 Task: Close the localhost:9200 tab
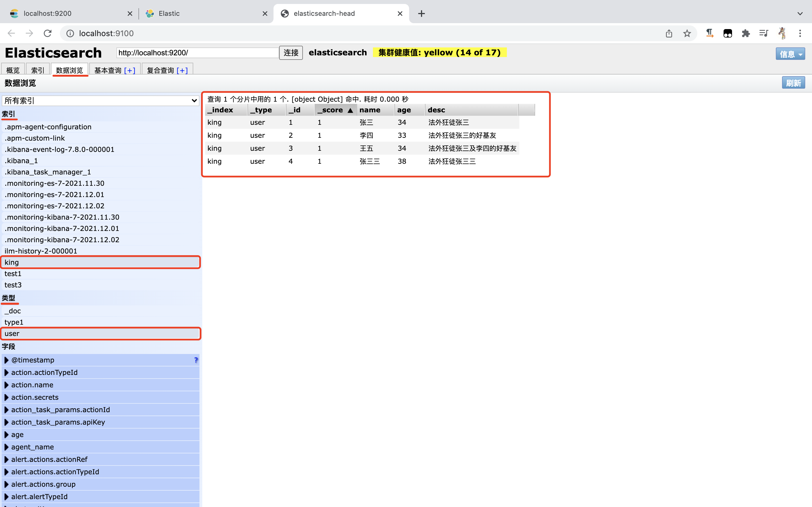click(130, 14)
